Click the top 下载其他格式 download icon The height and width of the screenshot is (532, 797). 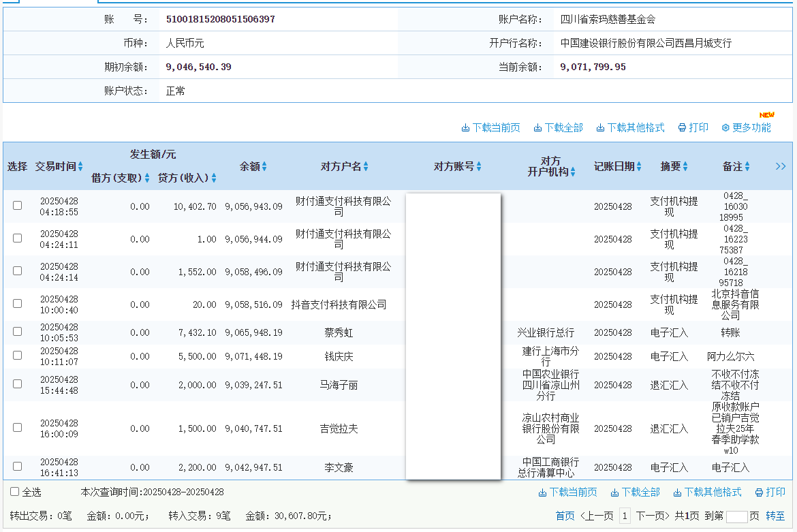600,128
